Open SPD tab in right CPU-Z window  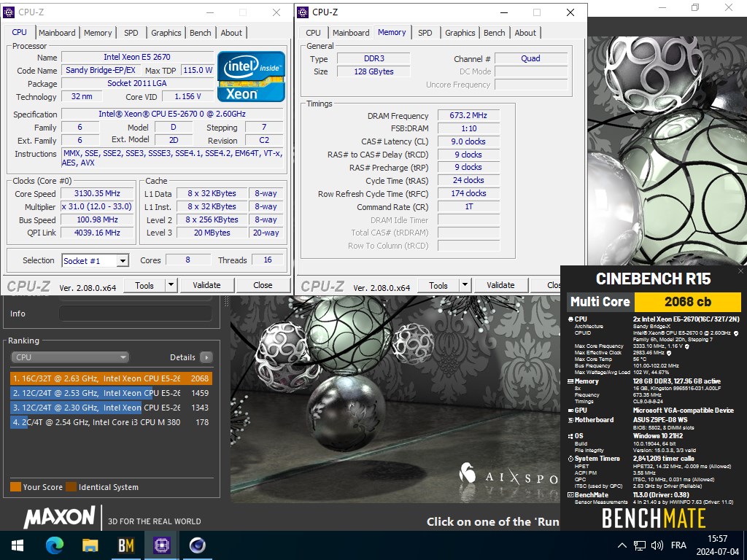(425, 33)
